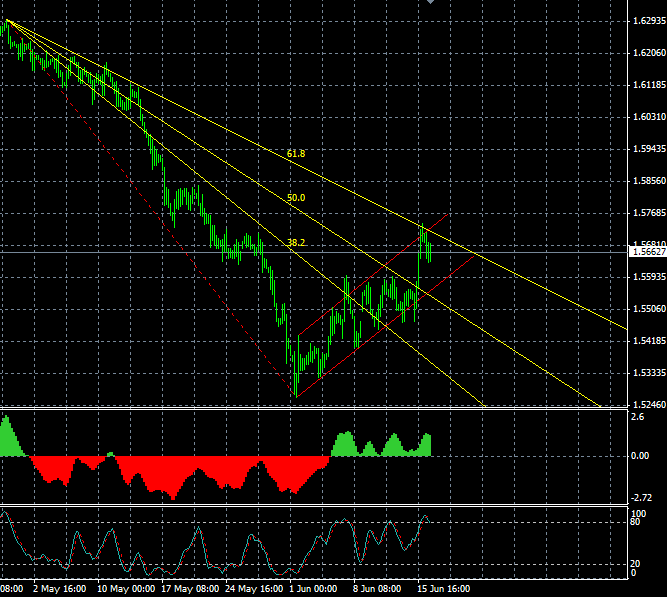Click the -2.72 histogram scale value

[641, 497]
